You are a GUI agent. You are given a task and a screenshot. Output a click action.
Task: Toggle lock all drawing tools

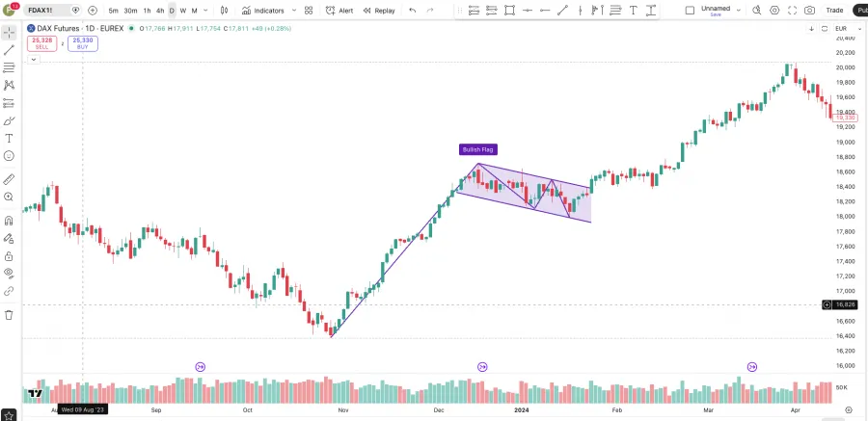tap(9, 255)
